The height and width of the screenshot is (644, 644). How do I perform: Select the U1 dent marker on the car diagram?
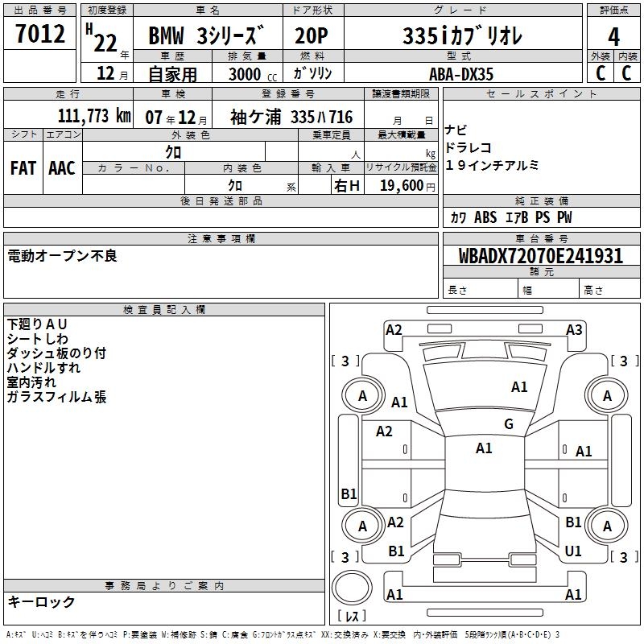(x=573, y=551)
